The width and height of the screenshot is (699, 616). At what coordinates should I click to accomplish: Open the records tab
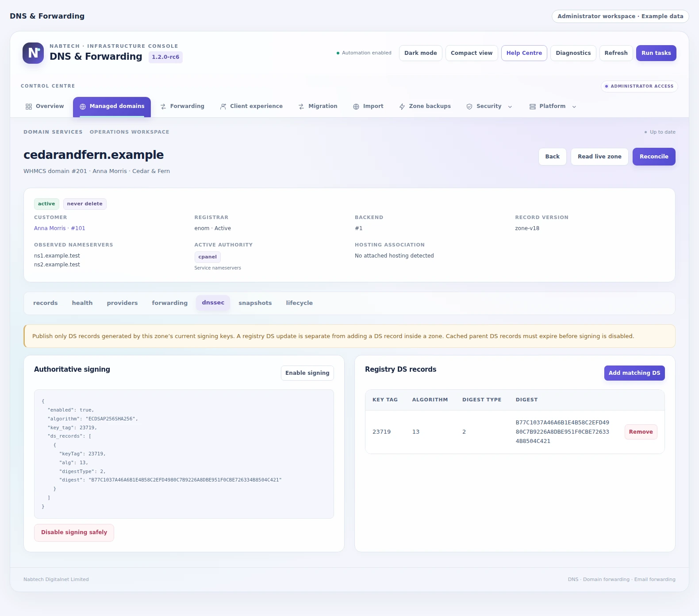pyautogui.click(x=46, y=303)
